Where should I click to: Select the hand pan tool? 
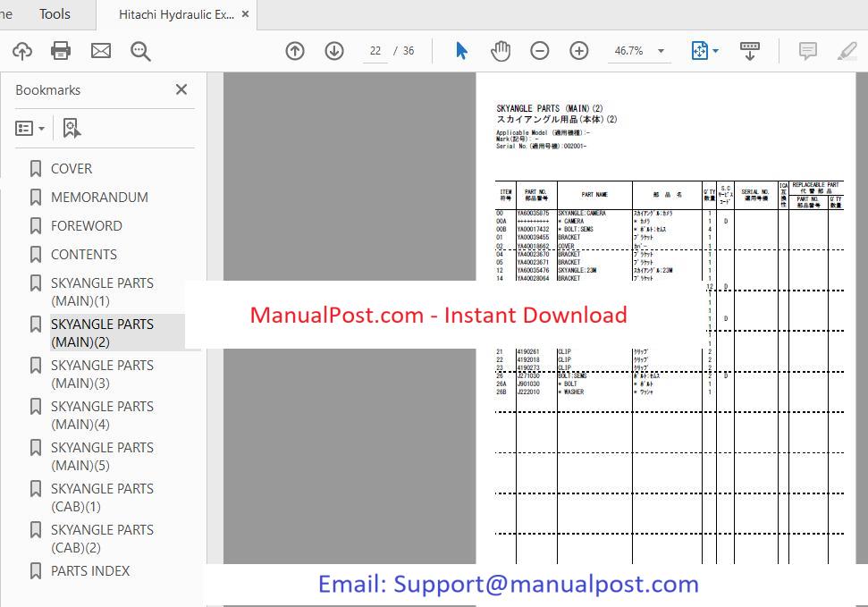(x=501, y=51)
